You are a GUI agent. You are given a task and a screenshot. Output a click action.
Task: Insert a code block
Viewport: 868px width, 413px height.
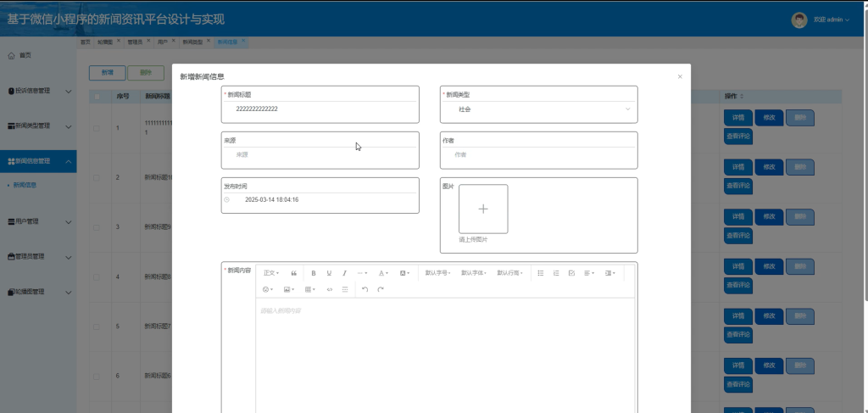coord(330,289)
